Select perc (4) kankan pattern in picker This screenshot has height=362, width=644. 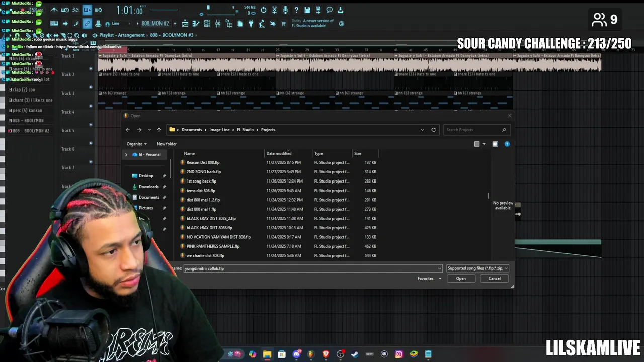click(27, 110)
